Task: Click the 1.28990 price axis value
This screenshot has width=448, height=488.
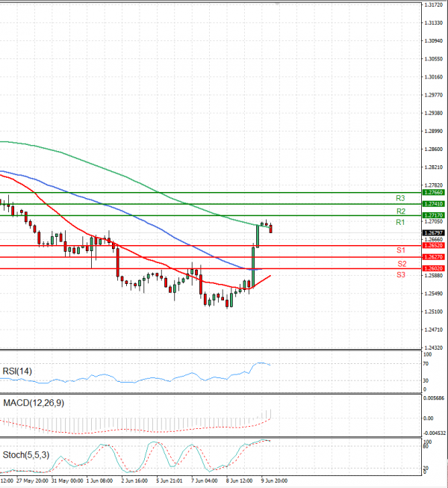Action: coord(433,131)
